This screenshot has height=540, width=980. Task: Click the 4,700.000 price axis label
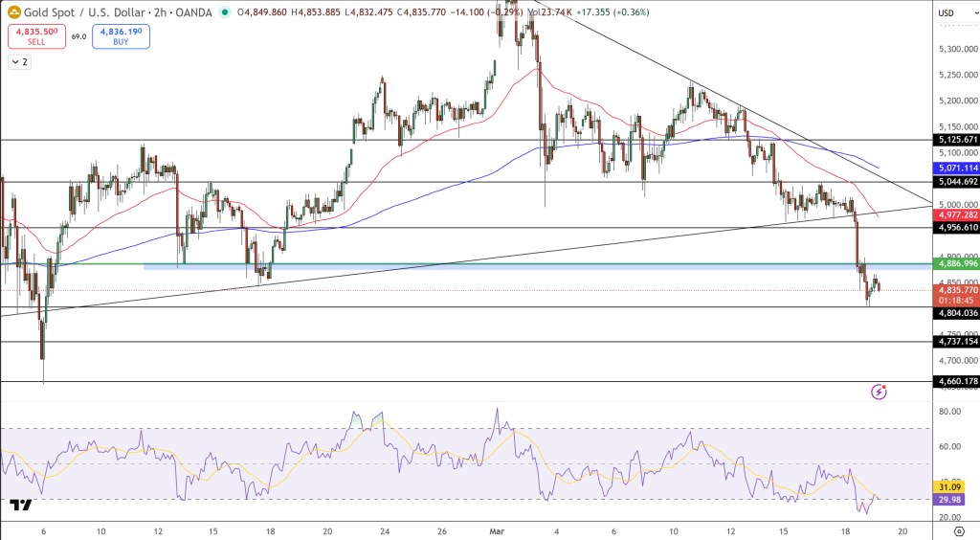(959, 361)
